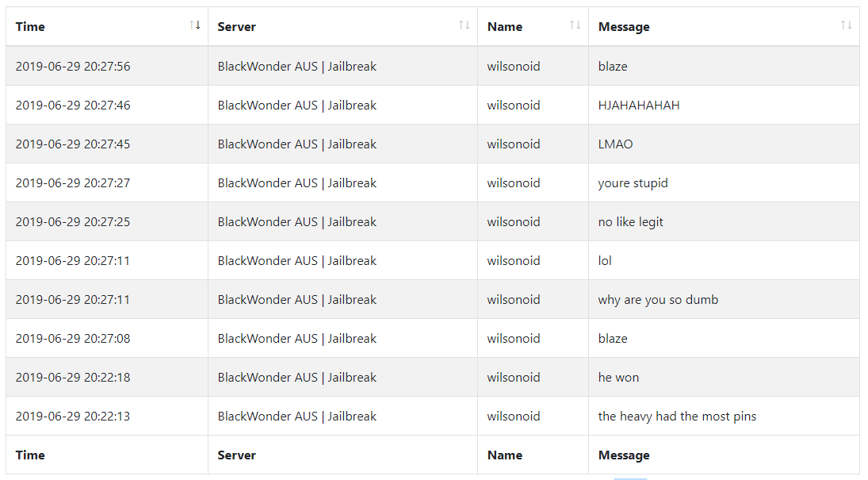Click the Server column header text
The width and height of the screenshot is (868, 480).
point(236,27)
